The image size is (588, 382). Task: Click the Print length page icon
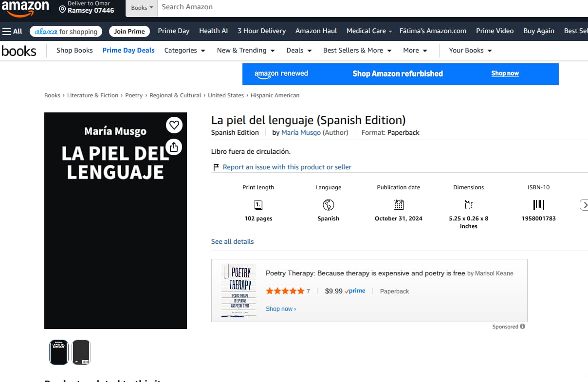pyautogui.click(x=258, y=204)
